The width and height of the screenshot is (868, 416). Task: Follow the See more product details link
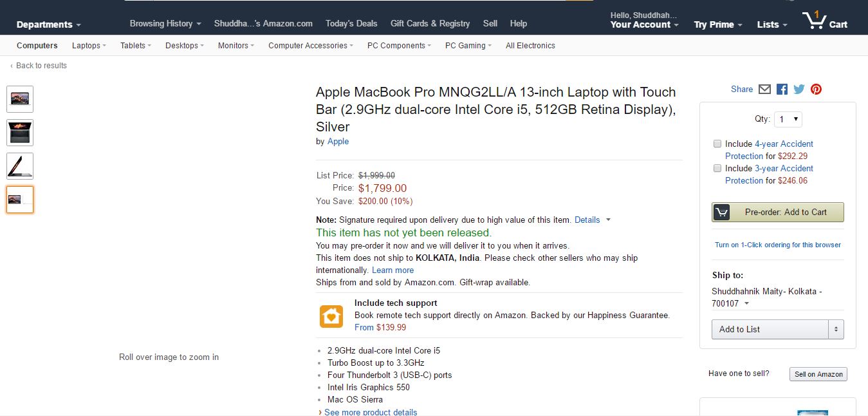[371, 412]
